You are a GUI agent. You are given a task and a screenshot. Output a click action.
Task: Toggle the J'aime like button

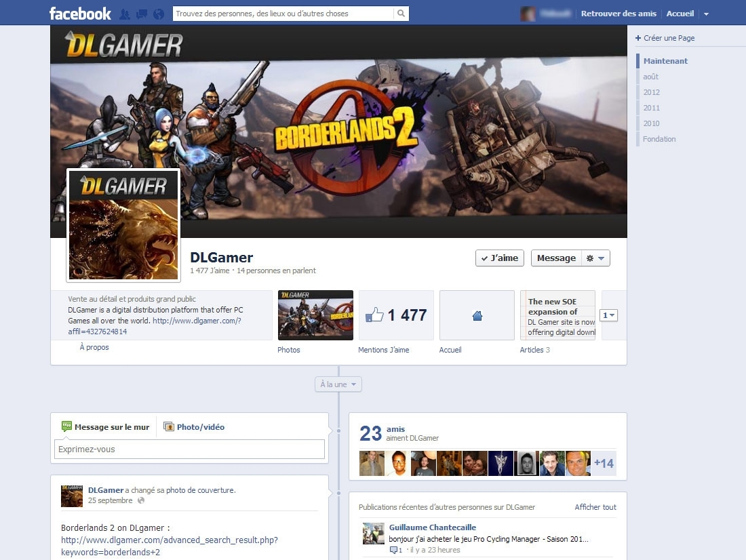click(500, 258)
